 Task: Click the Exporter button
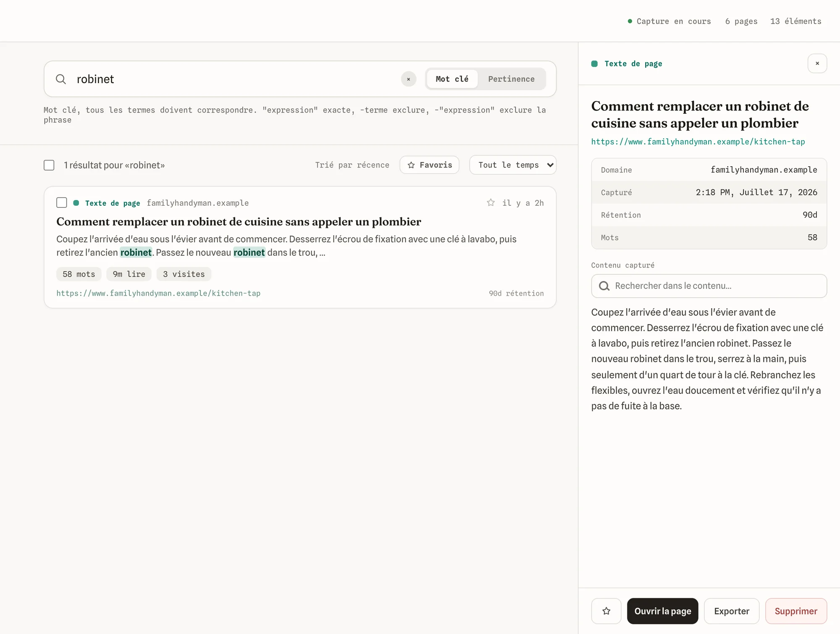731,611
